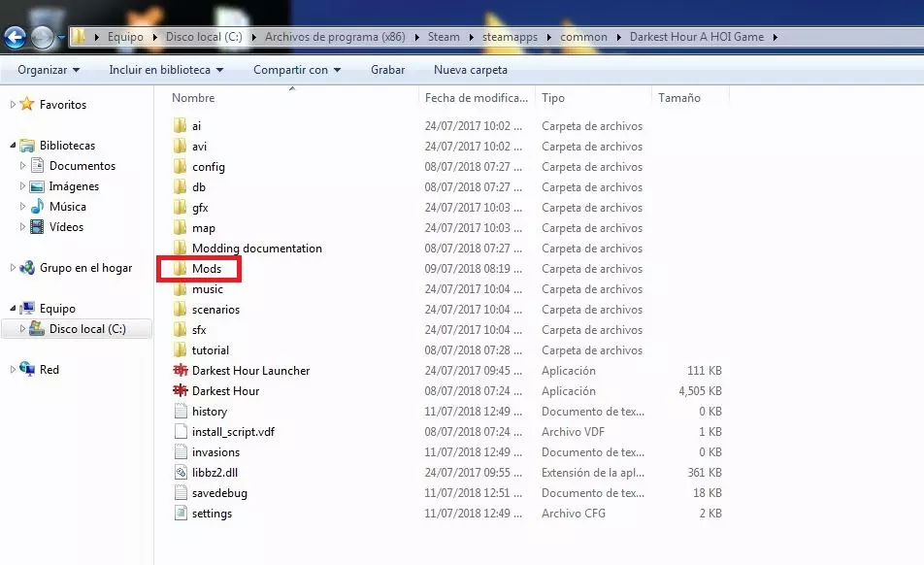
Task: Create a folder with Nueva carpeta
Action: pyautogui.click(x=471, y=70)
